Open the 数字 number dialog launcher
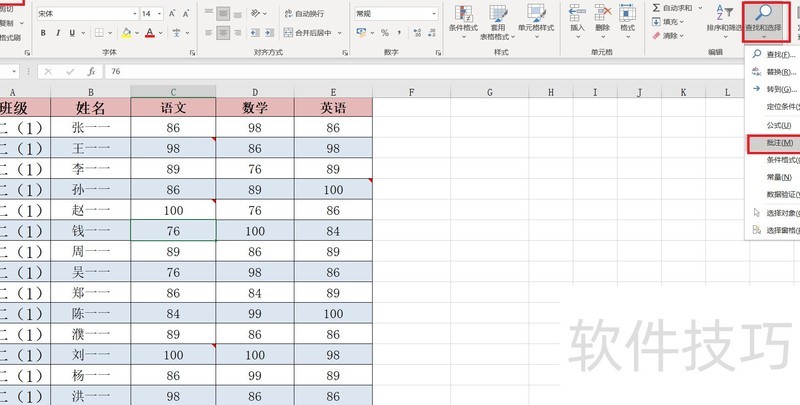Screen dimensions: 800x405 pyautogui.click(x=438, y=53)
